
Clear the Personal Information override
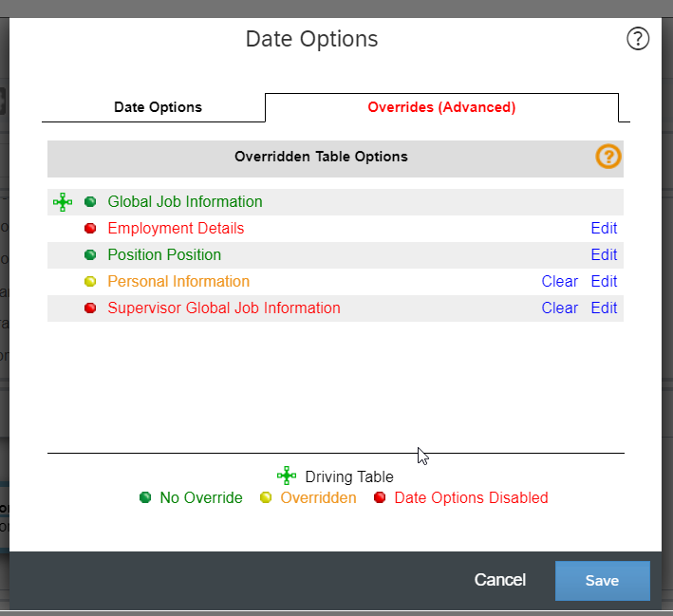[x=560, y=282]
